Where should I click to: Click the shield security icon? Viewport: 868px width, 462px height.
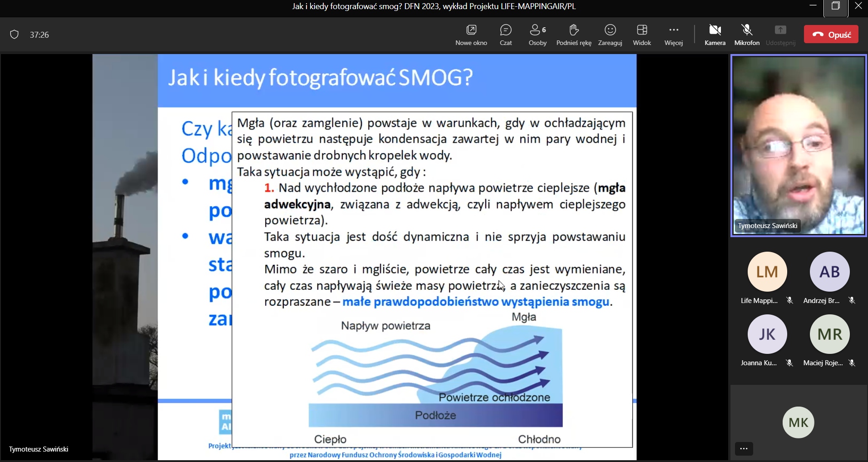(15, 35)
